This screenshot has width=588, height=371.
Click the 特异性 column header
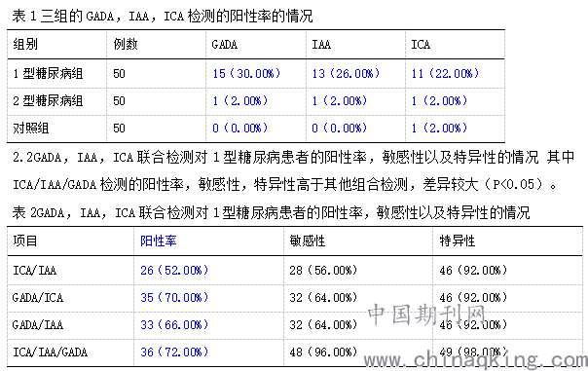click(x=458, y=241)
